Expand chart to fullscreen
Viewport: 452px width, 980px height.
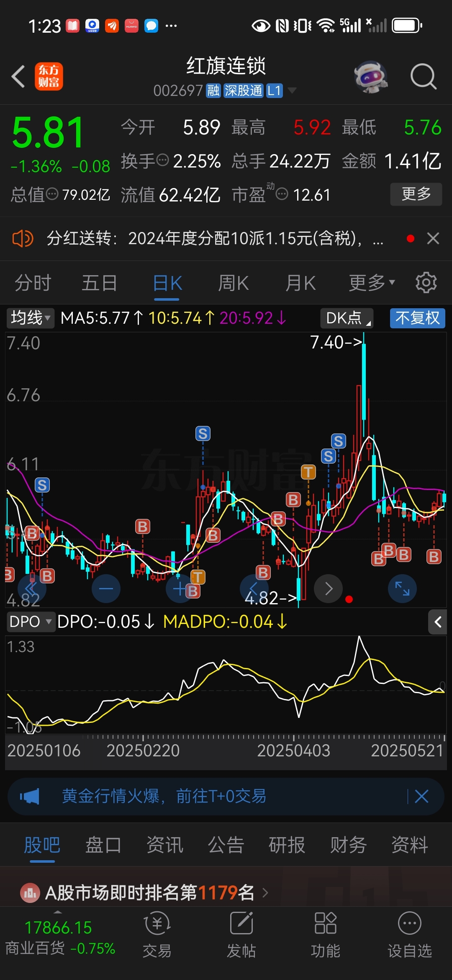[402, 588]
